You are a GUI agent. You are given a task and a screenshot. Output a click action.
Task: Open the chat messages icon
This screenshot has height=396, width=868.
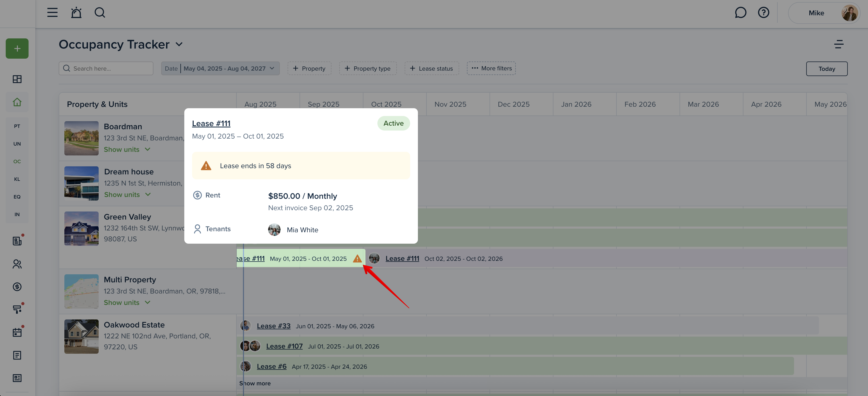(x=740, y=13)
